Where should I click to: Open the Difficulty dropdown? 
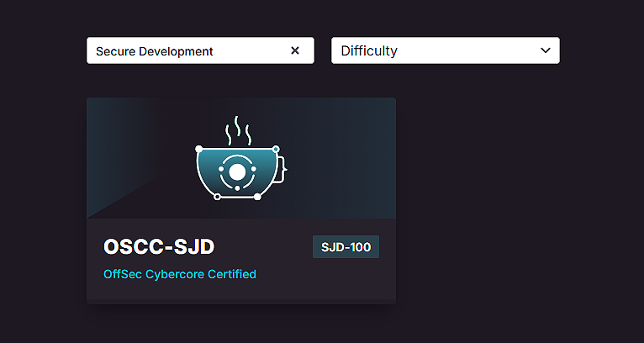[445, 50]
